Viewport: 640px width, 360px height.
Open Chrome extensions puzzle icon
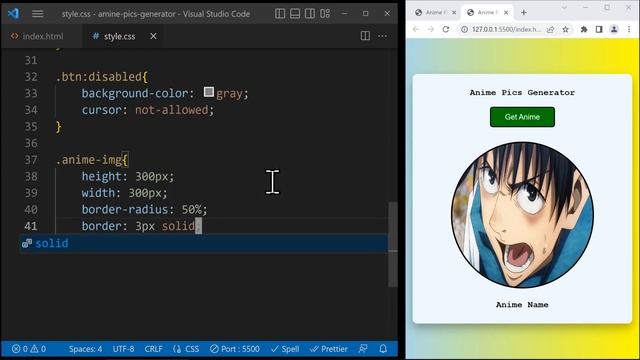(x=584, y=29)
